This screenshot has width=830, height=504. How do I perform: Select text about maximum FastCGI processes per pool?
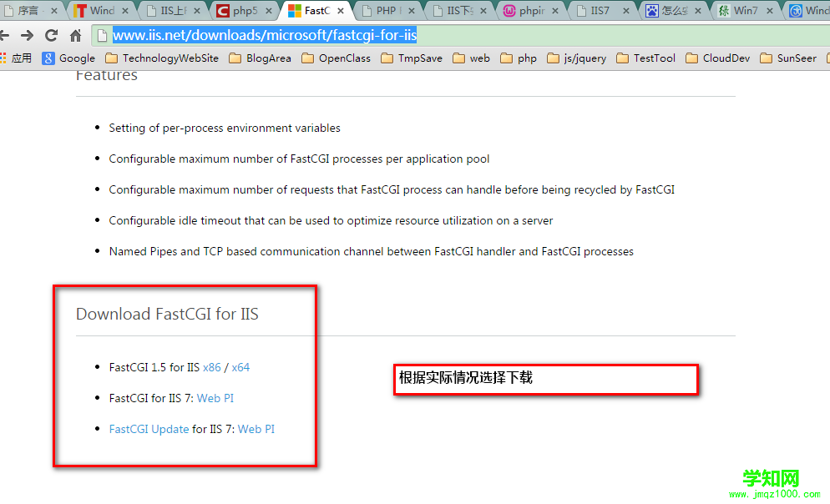[x=299, y=159]
